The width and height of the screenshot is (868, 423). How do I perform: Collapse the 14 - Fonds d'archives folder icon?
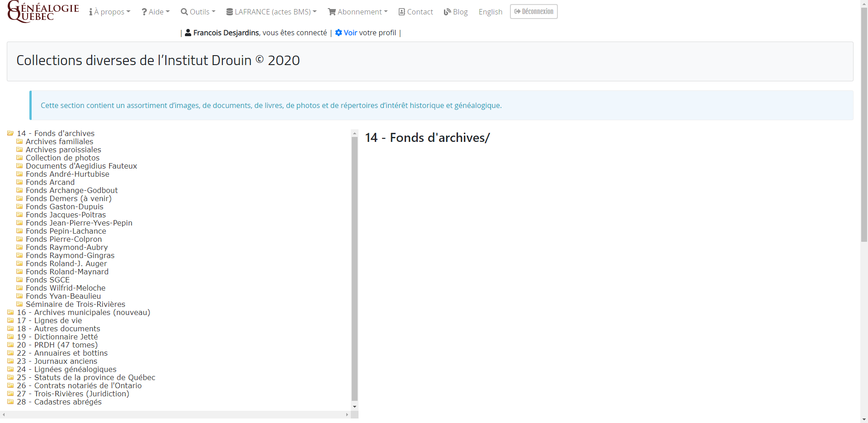click(10, 133)
